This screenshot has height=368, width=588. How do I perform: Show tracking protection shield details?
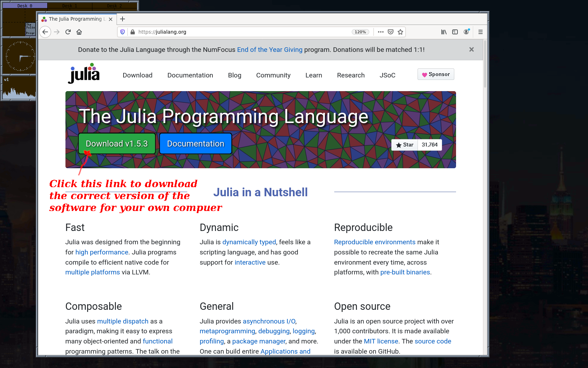point(122,32)
